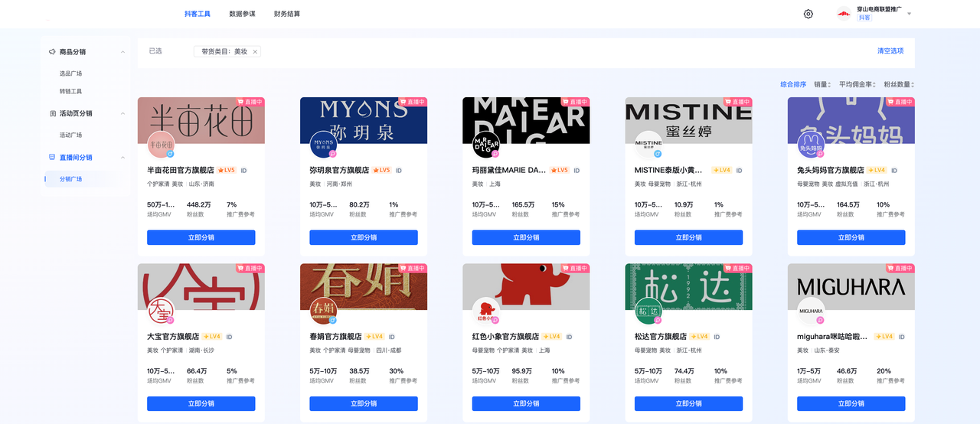Sort stores by 粉丝数量

tap(899, 85)
